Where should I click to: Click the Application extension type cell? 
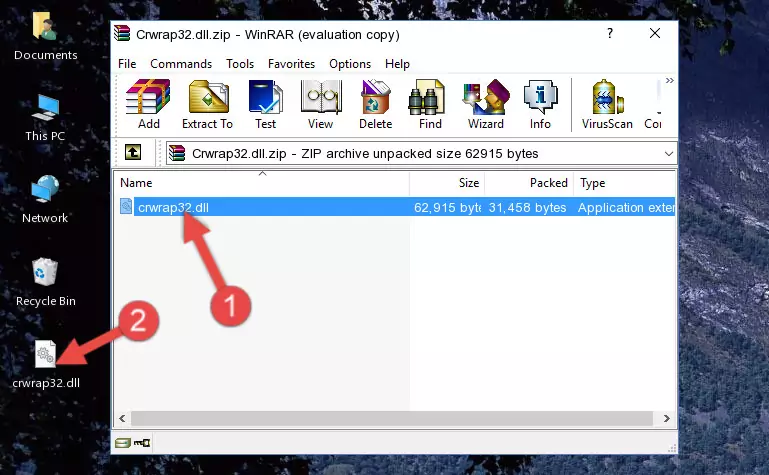pos(626,208)
